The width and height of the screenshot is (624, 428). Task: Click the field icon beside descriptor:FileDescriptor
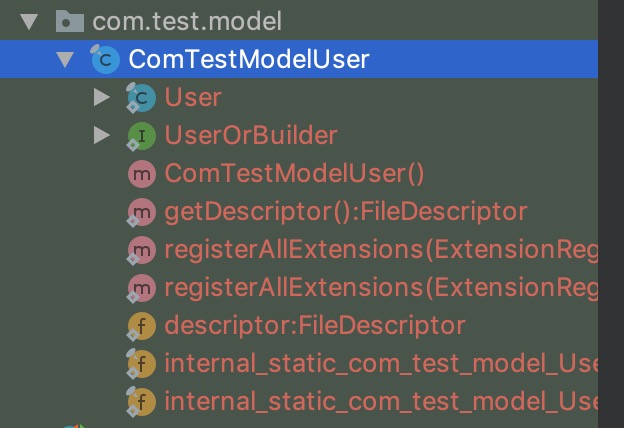[x=140, y=325]
